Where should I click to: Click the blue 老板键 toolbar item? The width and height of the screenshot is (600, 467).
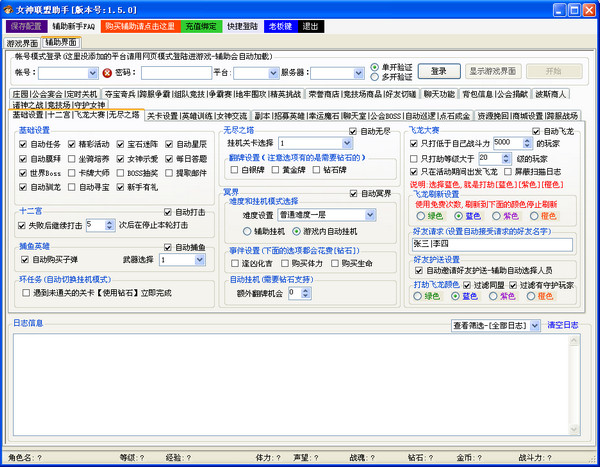point(279,26)
